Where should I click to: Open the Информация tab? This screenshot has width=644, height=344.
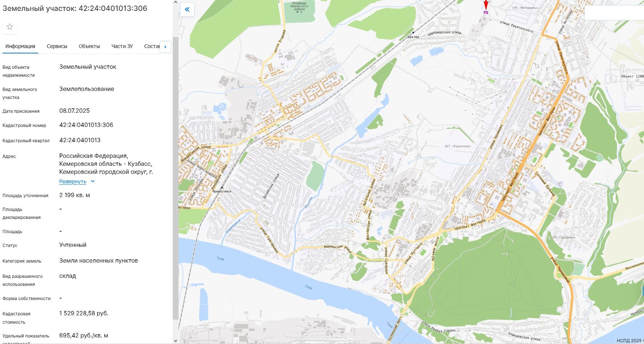20,46
